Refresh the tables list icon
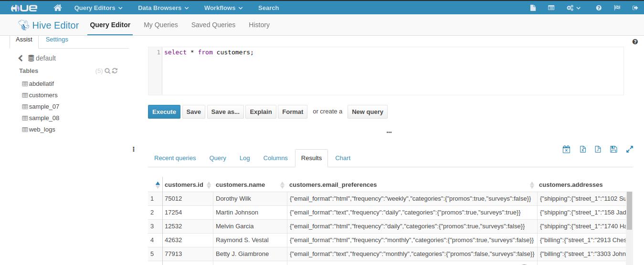This screenshot has width=644, height=265. [115, 71]
